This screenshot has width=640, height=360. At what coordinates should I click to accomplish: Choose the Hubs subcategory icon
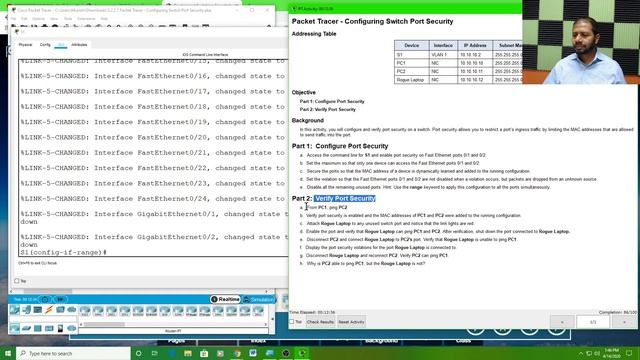[x=38, y=328]
